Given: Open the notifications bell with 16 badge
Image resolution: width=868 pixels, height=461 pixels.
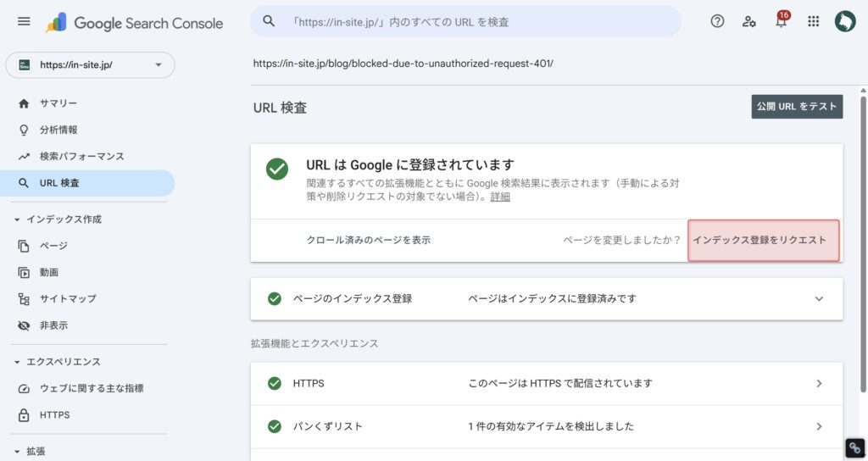Looking at the screenshot, I should point(781,20).
